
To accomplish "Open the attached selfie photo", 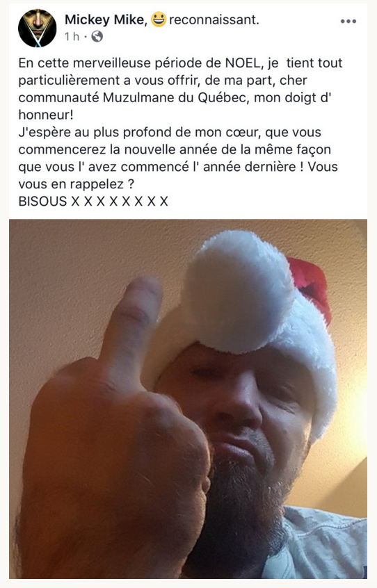I will [188, 399].
